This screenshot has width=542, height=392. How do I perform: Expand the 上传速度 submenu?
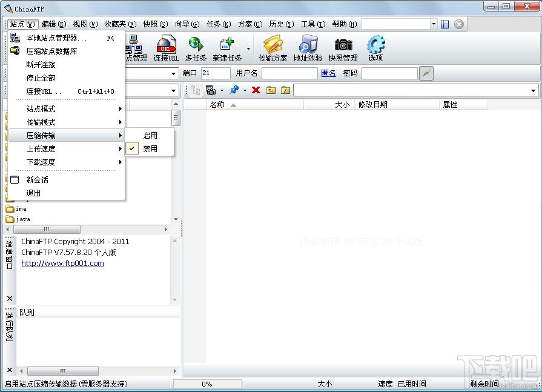pos(41,148)
